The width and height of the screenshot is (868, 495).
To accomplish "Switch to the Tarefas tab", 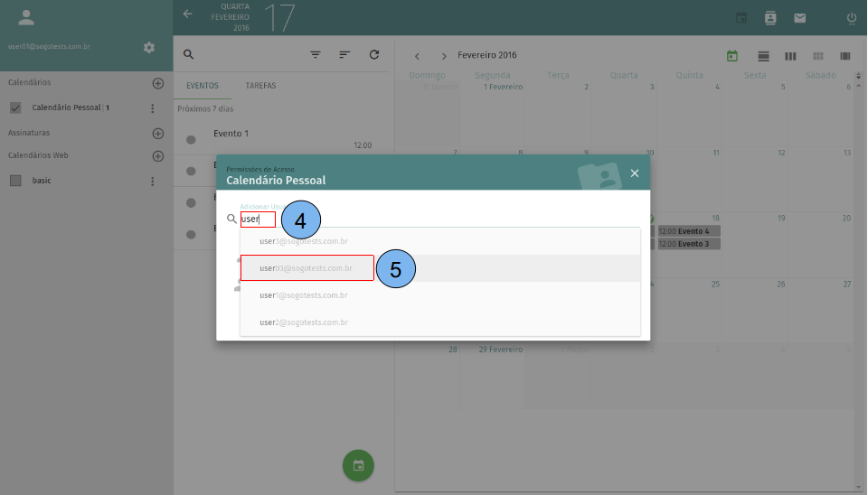I will click(x=260, y=86).
